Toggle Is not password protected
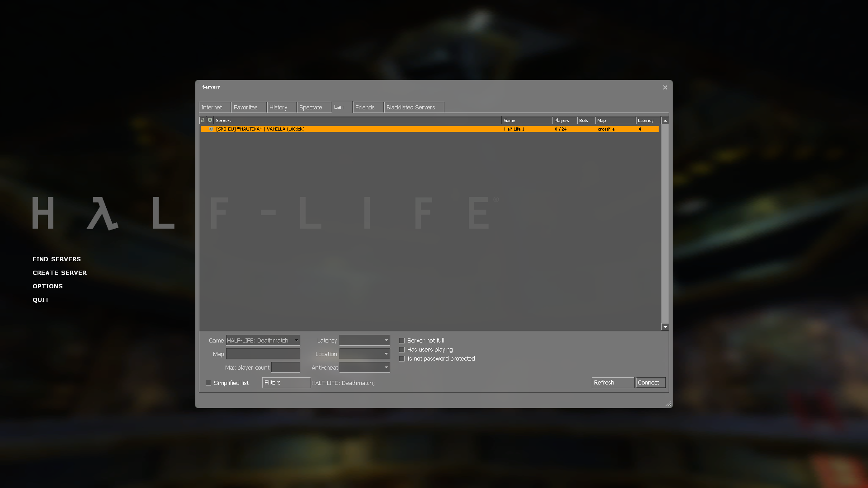This screenshot has height=488, width=868. coord(401,359)
